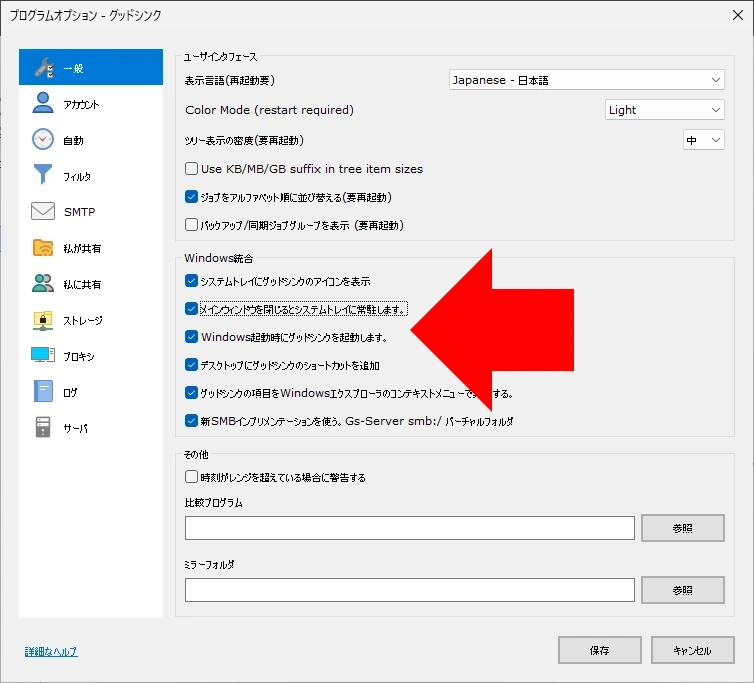Uncheck ジョブをアルファベット順に並び替える checkbox
The width and height of the screenshot is (754, 683).
tap(191, 197)
